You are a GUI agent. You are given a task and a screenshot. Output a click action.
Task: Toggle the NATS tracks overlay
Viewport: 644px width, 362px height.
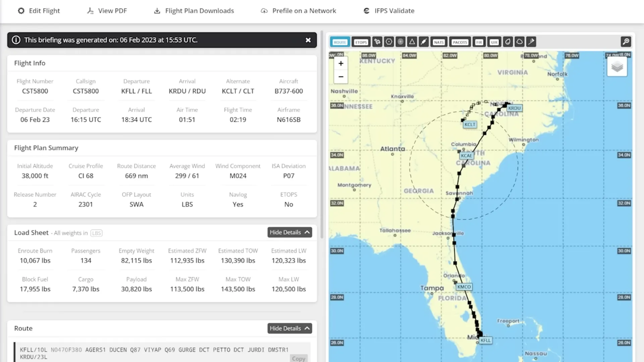pyautogui.click(x=438, y=42)
